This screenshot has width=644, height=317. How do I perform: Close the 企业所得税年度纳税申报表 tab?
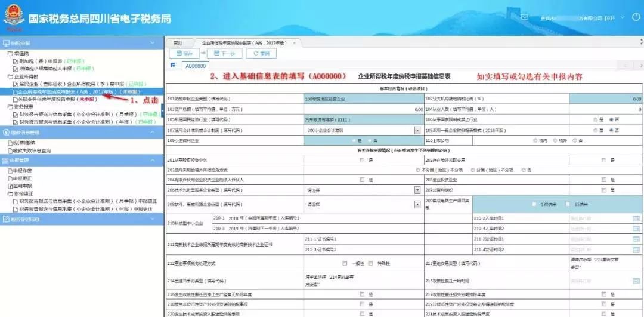294,43
